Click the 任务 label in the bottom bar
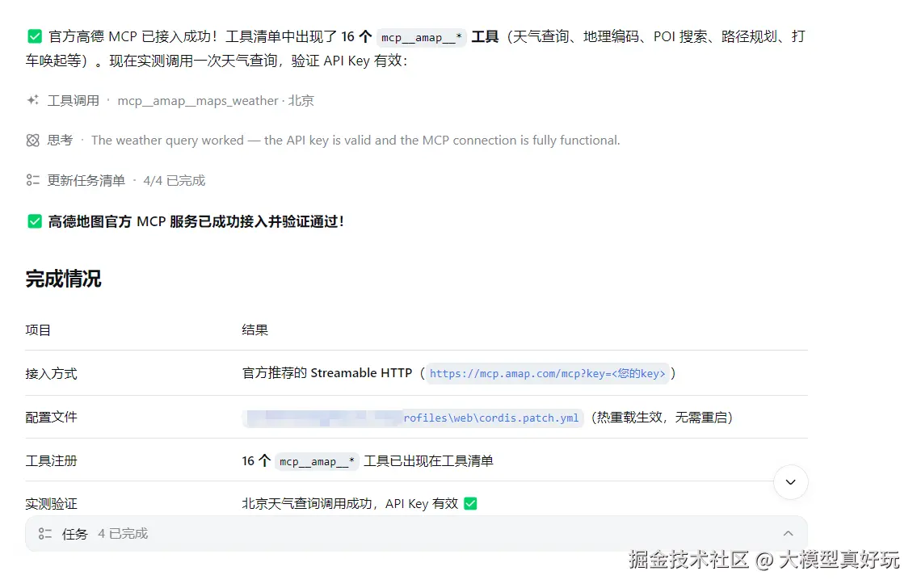 click(x=75, y=534)
